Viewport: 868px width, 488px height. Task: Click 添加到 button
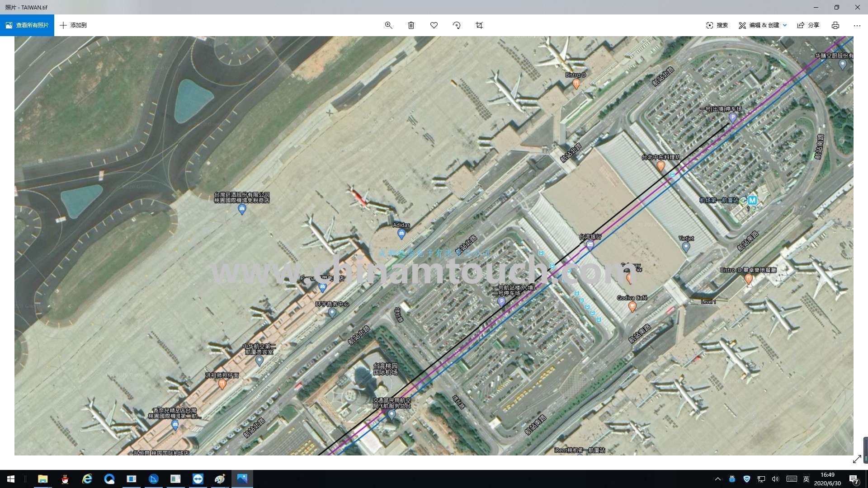click(x=73, y=25)
